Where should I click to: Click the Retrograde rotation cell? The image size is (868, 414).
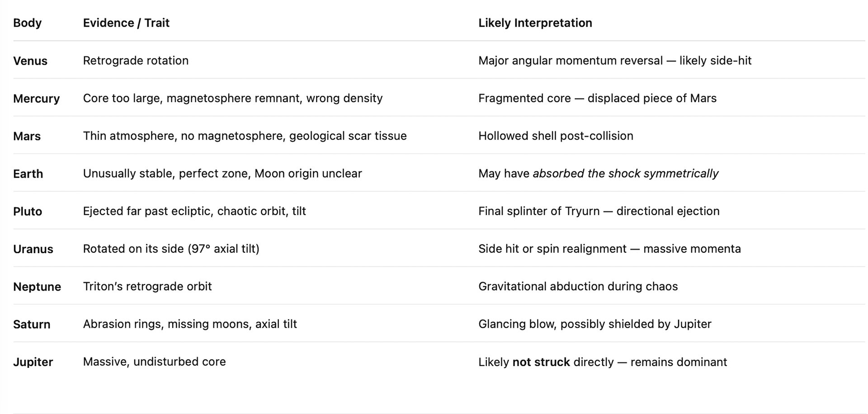[x=136, y=61]
